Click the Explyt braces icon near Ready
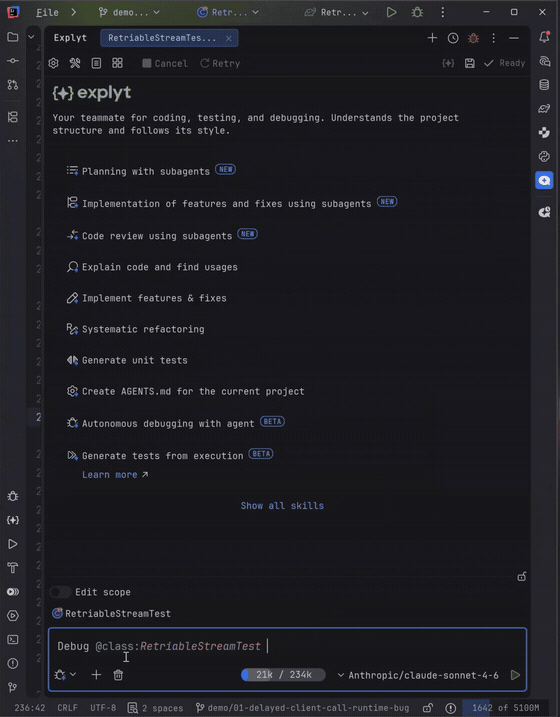The height and width of the screenshot is (717, 560). 448,63
